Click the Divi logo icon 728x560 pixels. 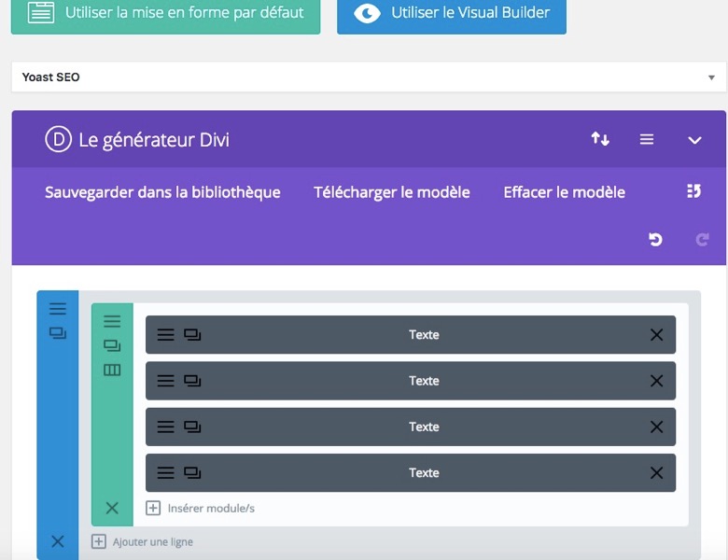tap(58, 139)
